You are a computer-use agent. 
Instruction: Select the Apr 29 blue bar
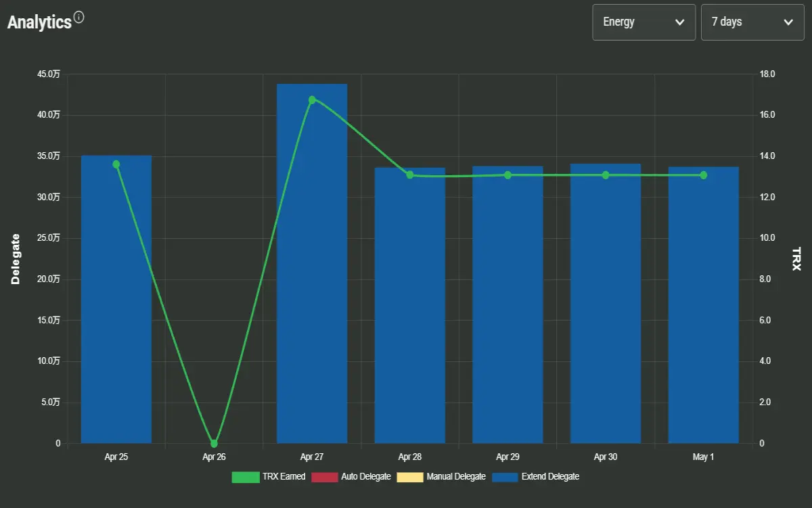click(x=507, y=305)
